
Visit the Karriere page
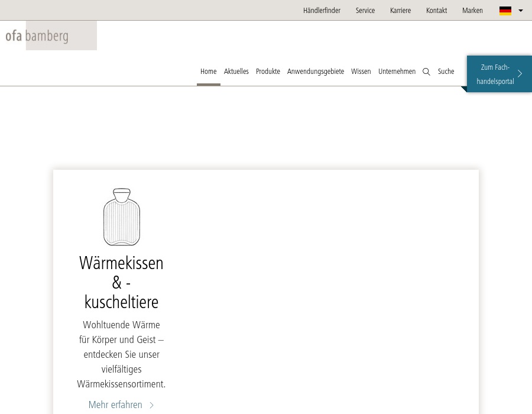pos(400,10)
